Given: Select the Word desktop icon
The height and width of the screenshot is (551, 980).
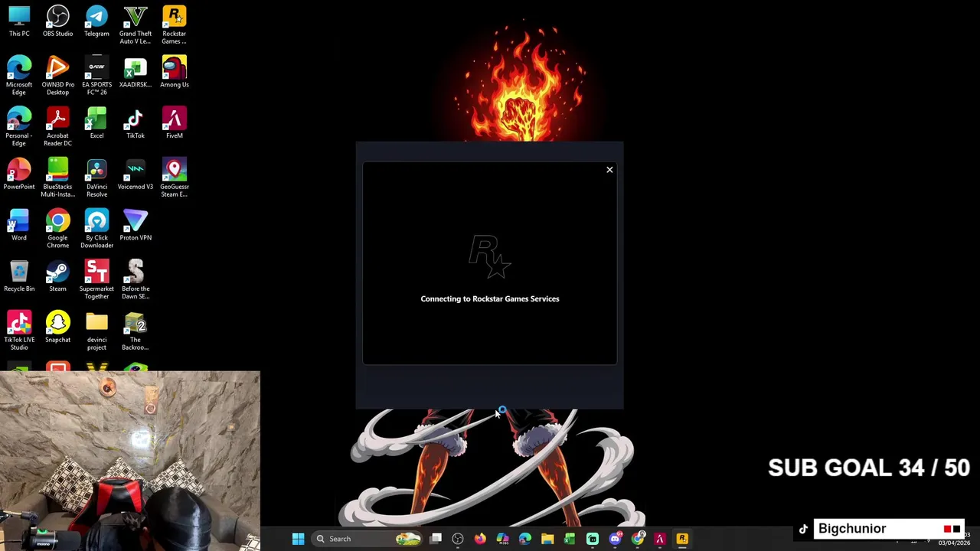Looking at the screenshot, I should pos(19,226).
